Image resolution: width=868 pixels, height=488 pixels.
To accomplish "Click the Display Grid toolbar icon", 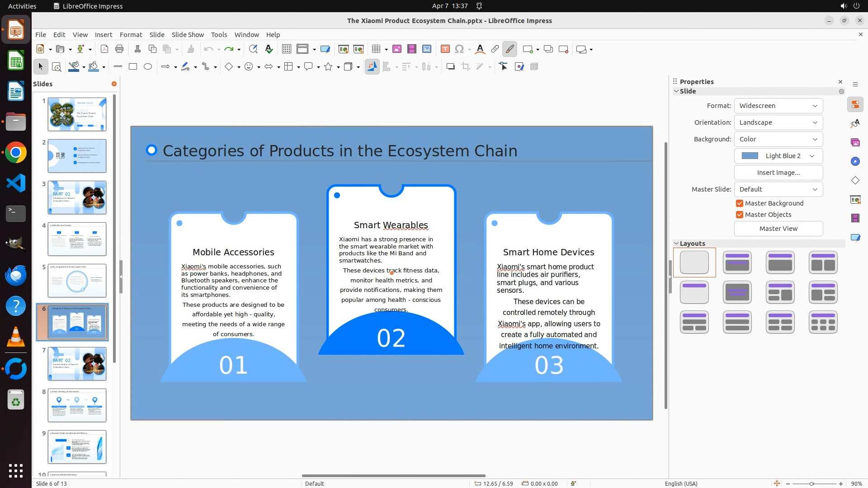I will tap(286, 49).
